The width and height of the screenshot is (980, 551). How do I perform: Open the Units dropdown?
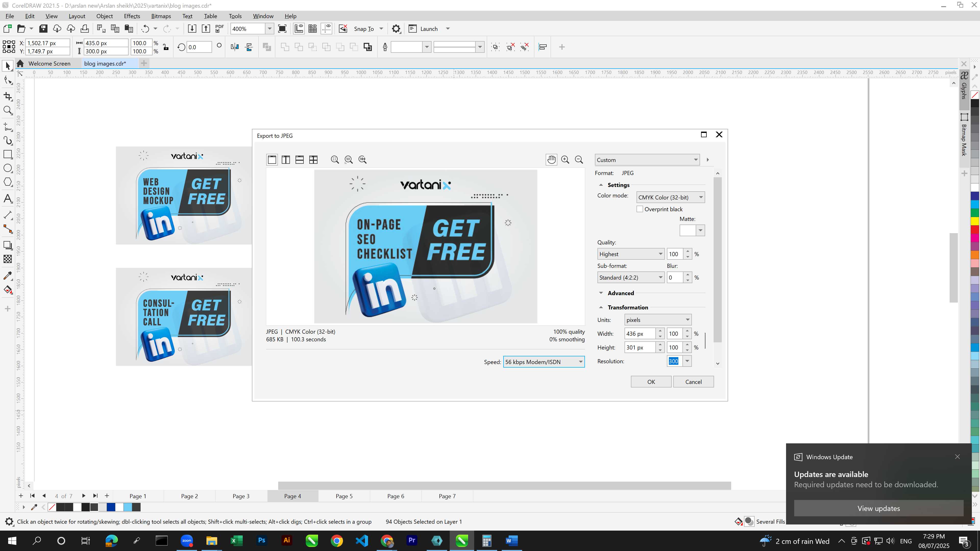[x=658, y=320]
